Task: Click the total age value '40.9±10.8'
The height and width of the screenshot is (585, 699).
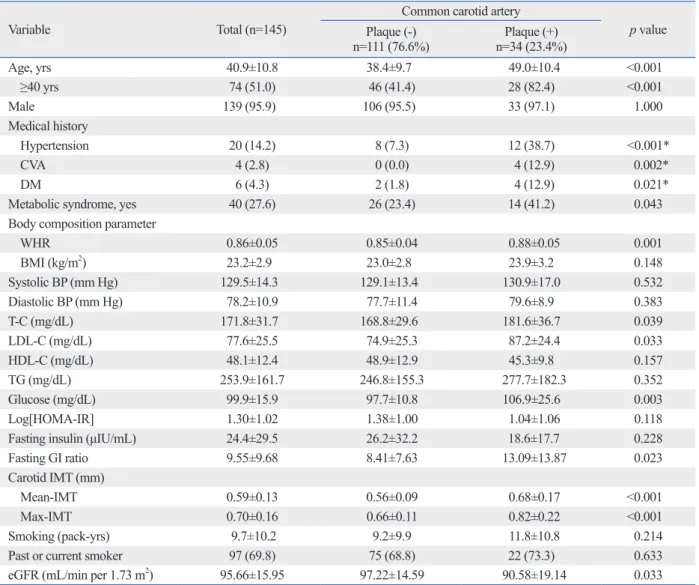Action: [x=252, y=68]
